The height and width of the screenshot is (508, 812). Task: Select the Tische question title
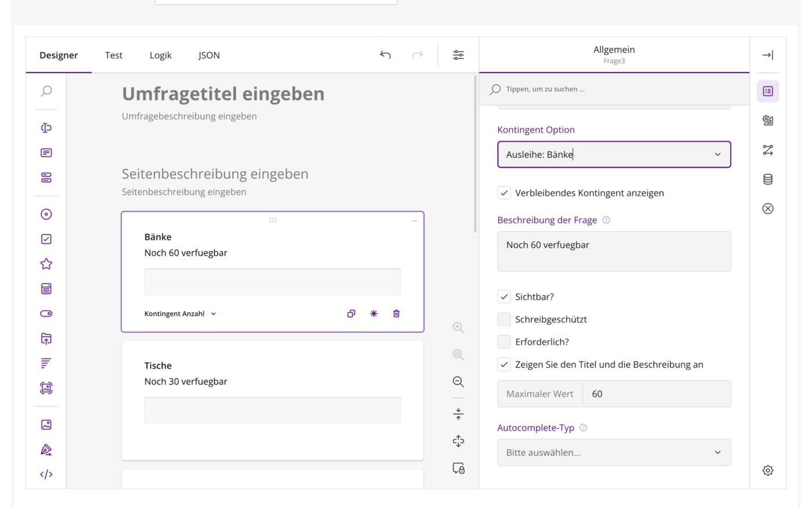158,366
